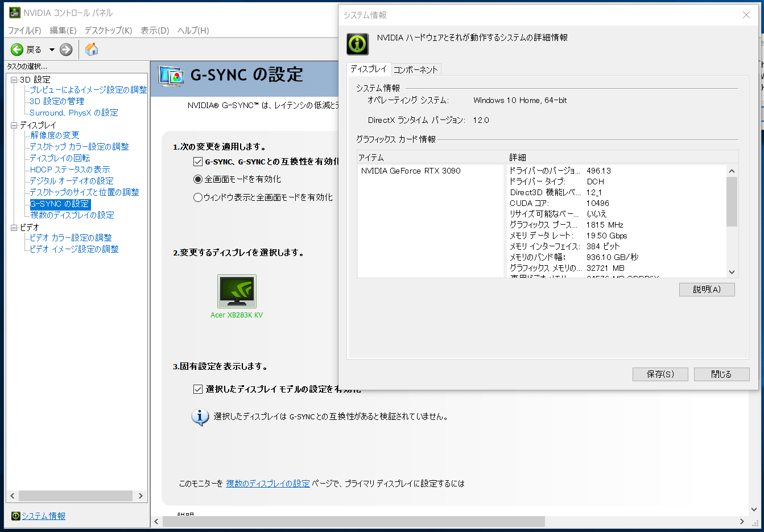Screen dimensions: 764x532
Task: Open the ファイル(F) menu
Action: [24, 30]
